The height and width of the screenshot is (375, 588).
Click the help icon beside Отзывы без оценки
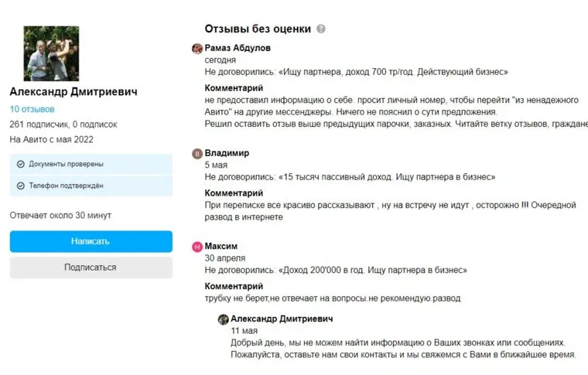[x=321, y=29]
